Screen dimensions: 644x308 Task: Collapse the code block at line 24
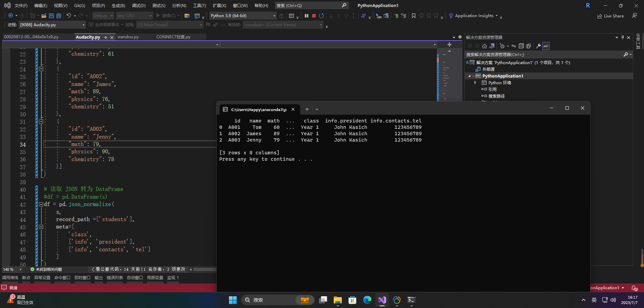pos(41,69)
